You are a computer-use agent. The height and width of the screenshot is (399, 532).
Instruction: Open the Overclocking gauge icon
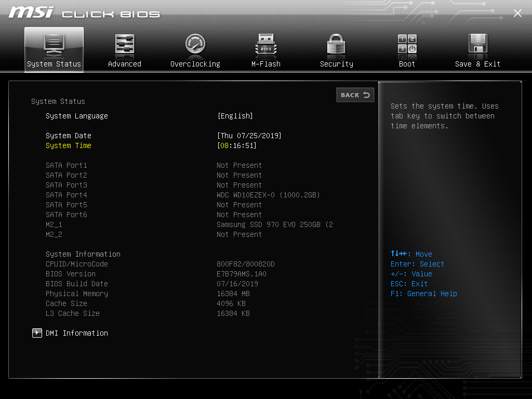(195, 44)
